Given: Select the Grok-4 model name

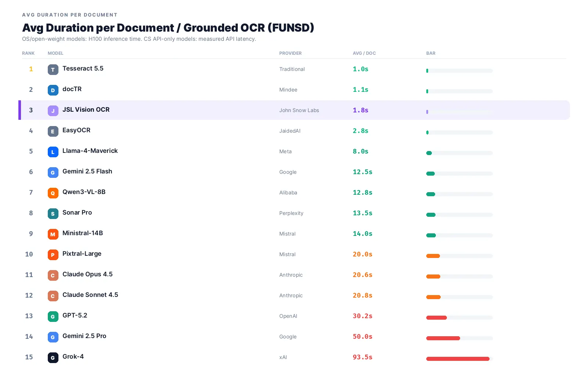Looking at the screenshot, I should (x=73, y=357).
